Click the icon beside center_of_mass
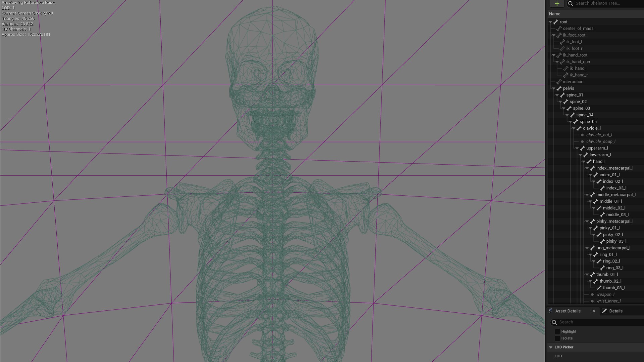This screenshot has width=644, height=362. pyautogui.click(x=559, y=28)
